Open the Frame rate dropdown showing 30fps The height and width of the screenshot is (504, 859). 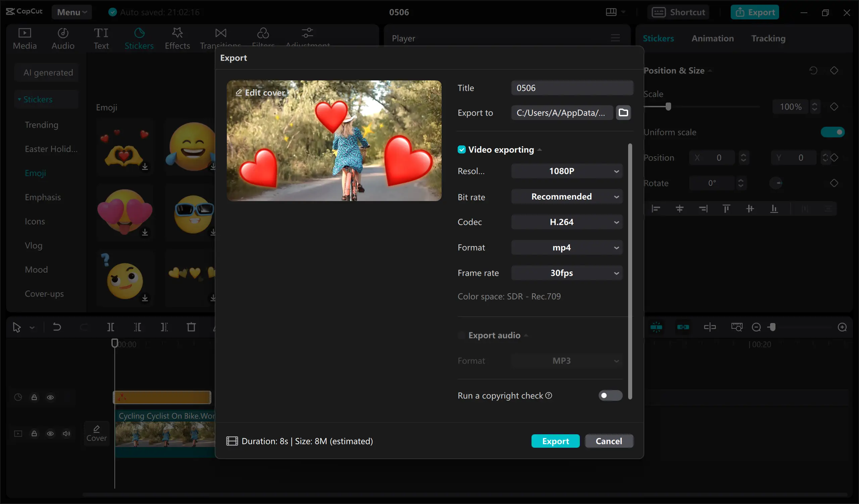click(566, 273)
